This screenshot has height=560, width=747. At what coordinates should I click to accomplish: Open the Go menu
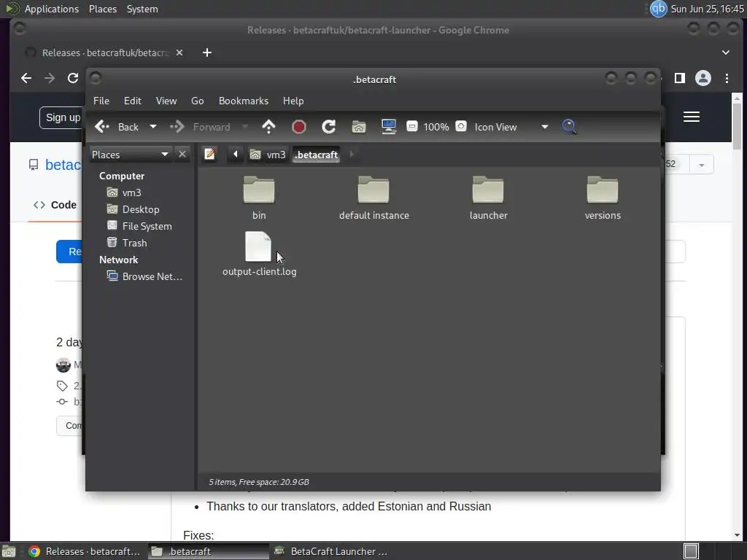(197, 101)
